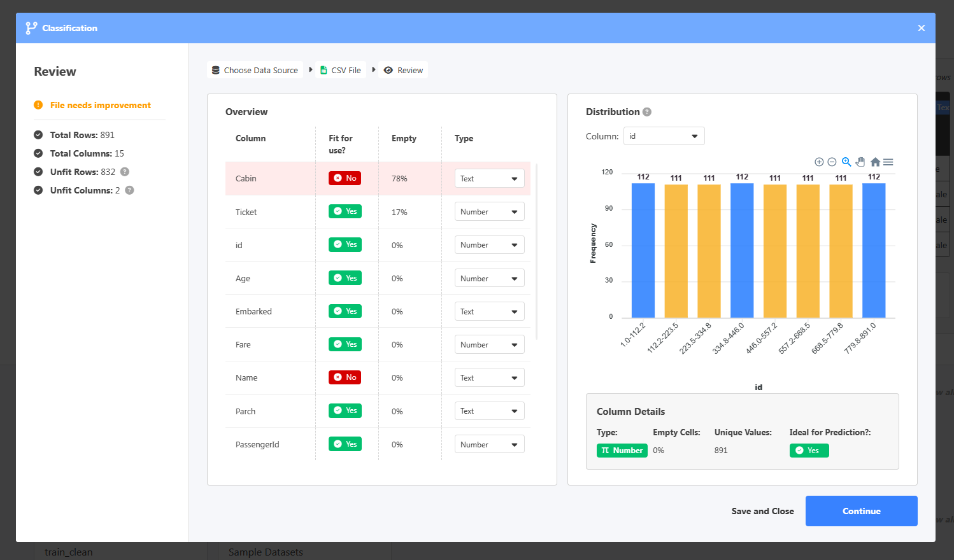This screenshot has height=560, width=954.
Task: Click the chart zoom out icon
Action: pyautogui.click(x=832, y=162)
